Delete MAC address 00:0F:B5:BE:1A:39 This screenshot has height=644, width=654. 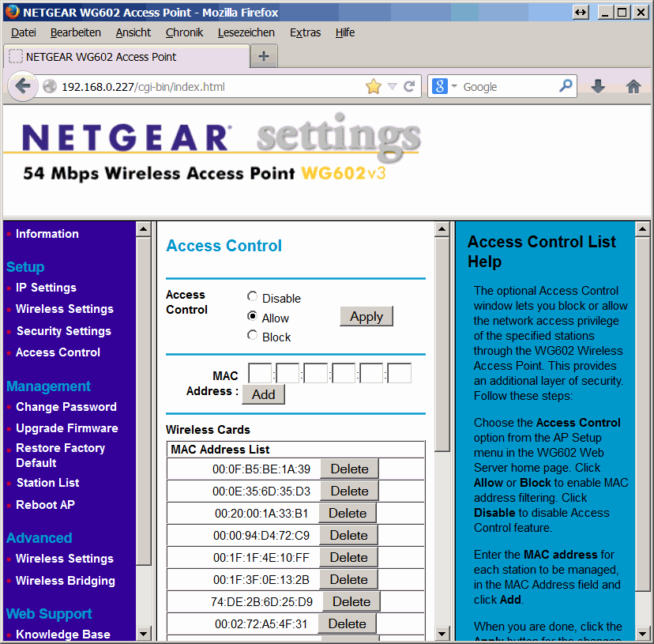(349, 469)
